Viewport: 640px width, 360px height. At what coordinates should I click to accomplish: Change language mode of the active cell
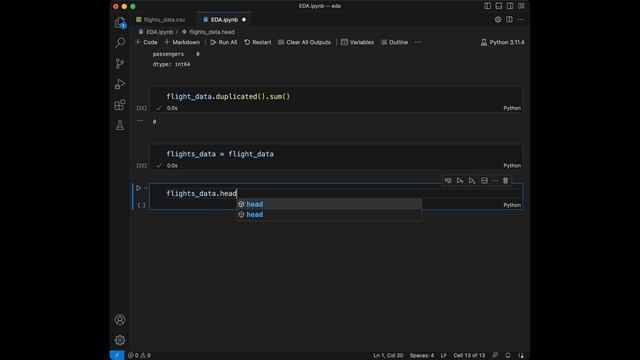point(512,205)
